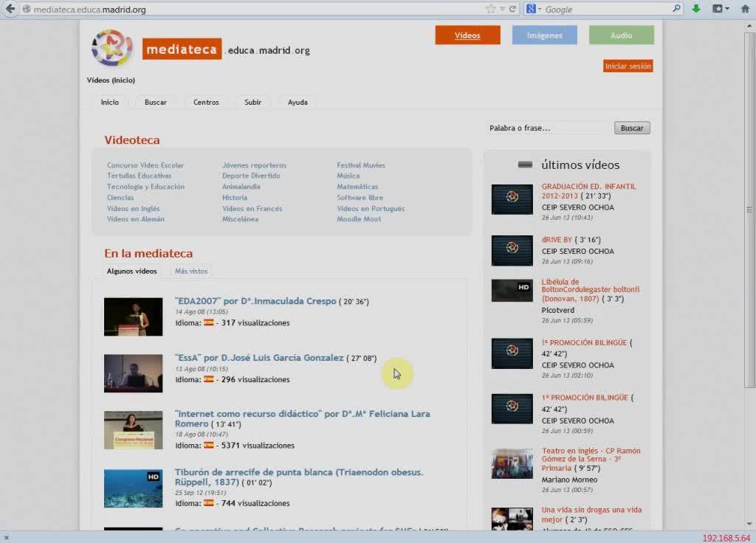Screen dimensions: 756x543
Task: Click the Iniciar sesión button
Action: (x=628, y=66)
